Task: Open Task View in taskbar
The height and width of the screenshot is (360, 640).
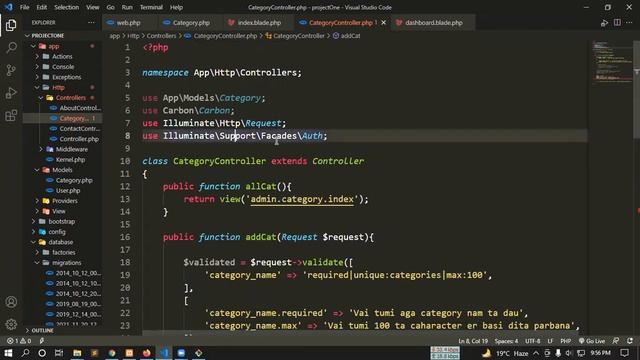Action: click(59, 353)
